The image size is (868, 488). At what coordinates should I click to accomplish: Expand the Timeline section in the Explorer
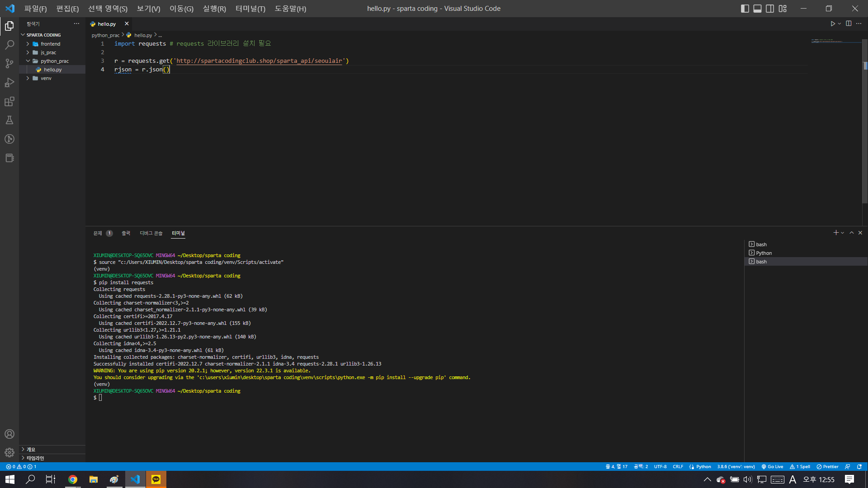click(x=52, y=458)
